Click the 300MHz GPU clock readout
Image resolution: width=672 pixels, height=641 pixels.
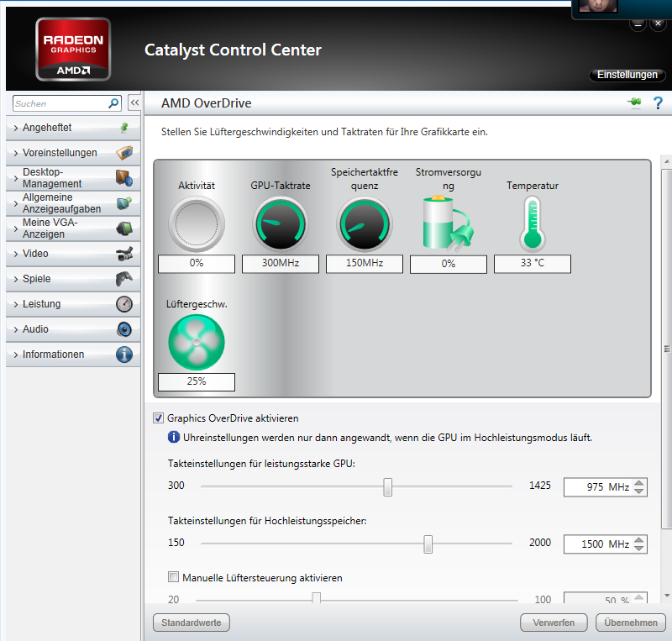click(x=281, y=263)
